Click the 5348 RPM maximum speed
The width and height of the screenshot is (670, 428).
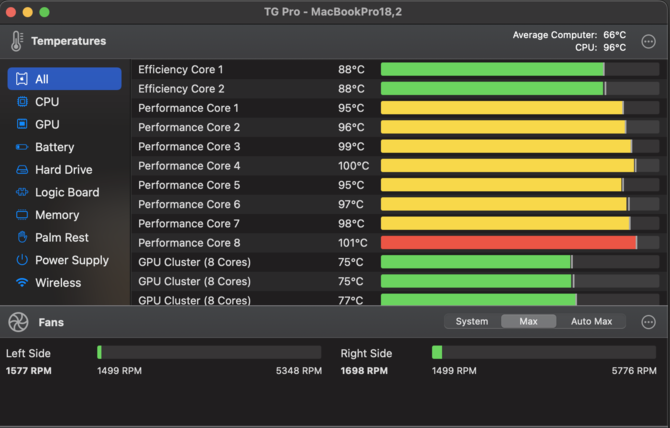point(299,370)
